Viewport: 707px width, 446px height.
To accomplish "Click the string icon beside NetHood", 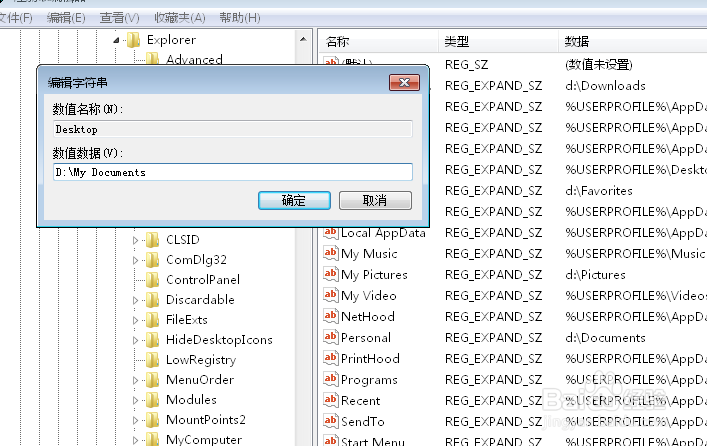I will click(x=331, y=316).
